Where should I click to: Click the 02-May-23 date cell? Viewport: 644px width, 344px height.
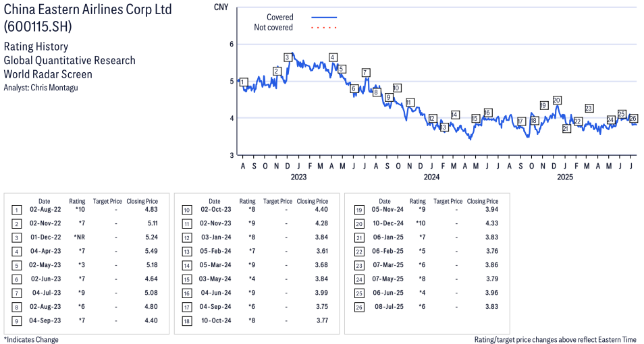[45, 265]
